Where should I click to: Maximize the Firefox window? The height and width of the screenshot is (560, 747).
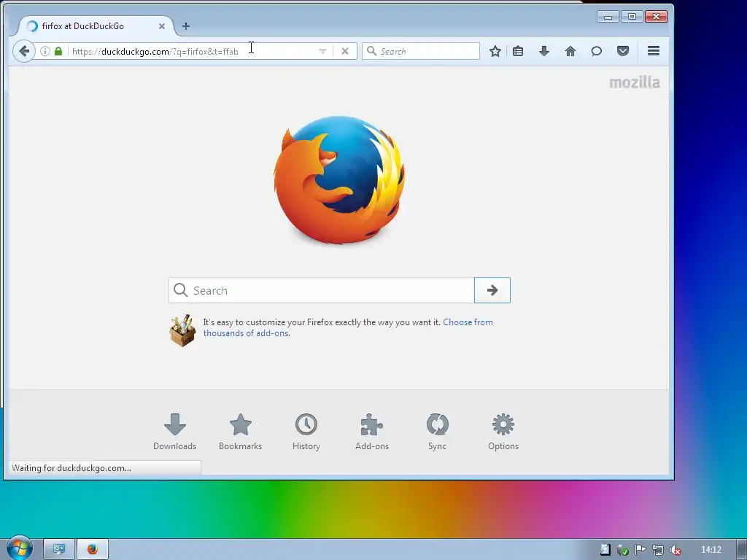632,17
